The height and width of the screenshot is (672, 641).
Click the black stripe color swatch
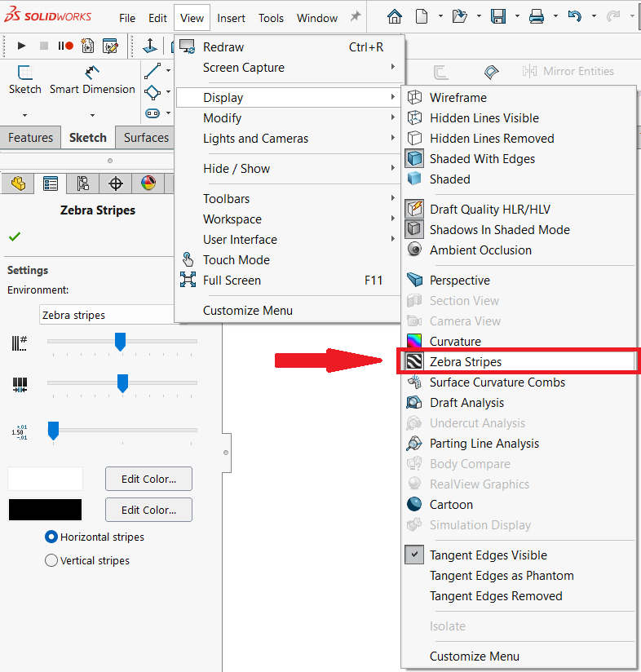point(46,510)
